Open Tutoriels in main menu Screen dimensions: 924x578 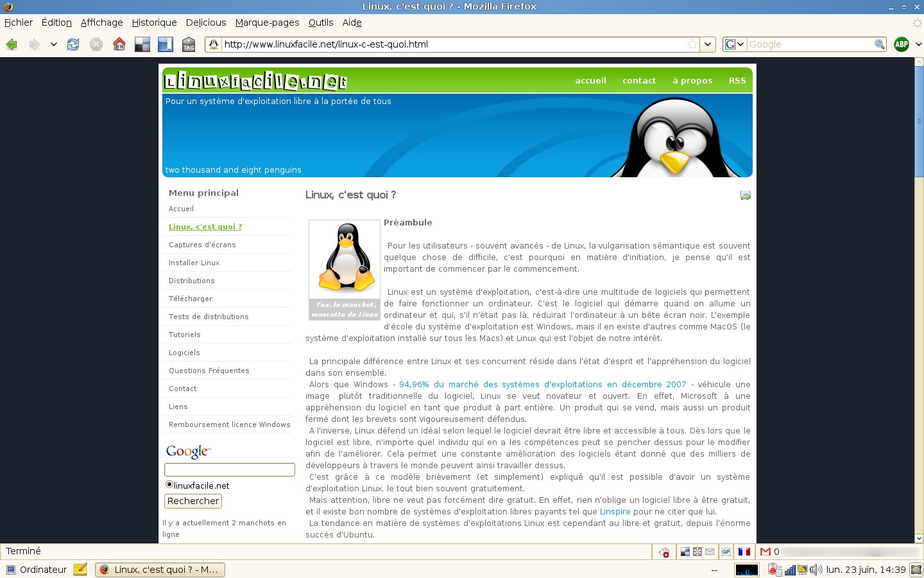click(x=184, y=335)
